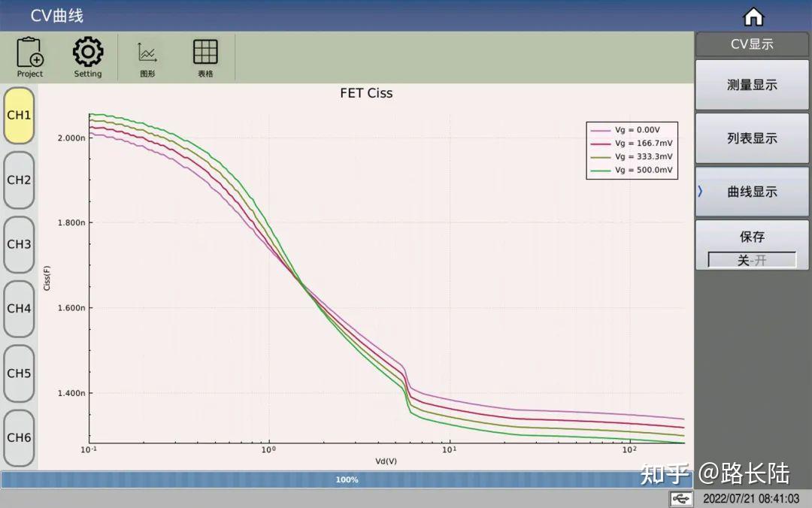Click the CV显示 header button

pyautogui.click(x=752, y=44)
